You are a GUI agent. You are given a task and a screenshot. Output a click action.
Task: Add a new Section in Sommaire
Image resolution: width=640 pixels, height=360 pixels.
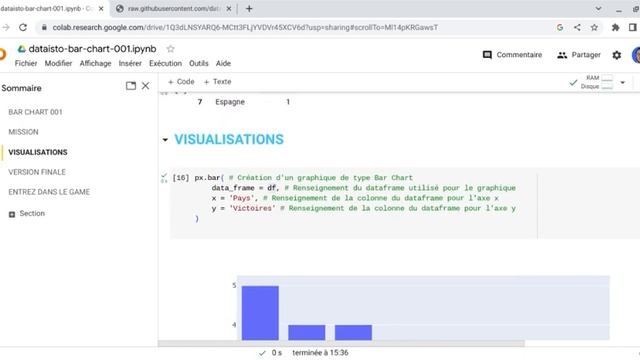27,213
